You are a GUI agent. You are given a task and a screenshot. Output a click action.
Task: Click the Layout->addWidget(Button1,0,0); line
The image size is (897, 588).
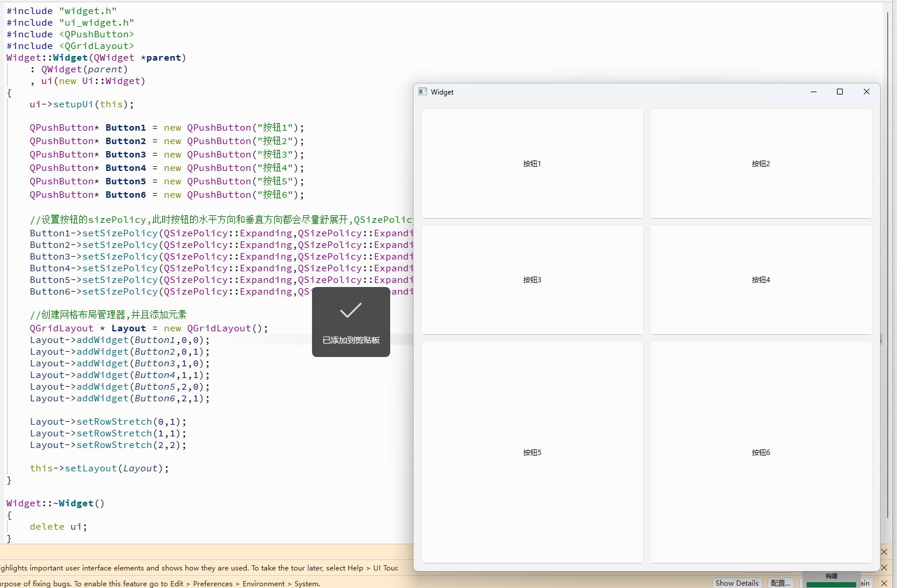[120, 339]
